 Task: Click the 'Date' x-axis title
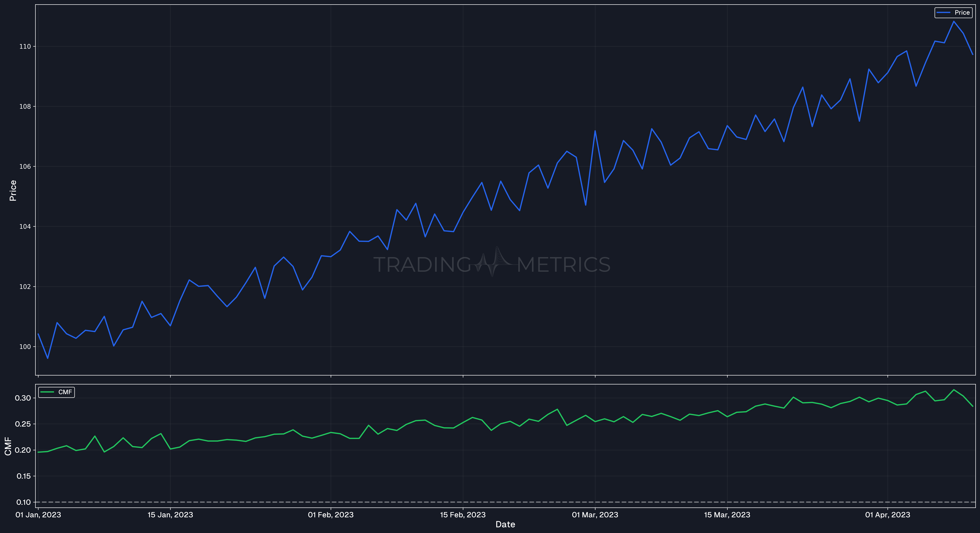click(x=505, y=525)
